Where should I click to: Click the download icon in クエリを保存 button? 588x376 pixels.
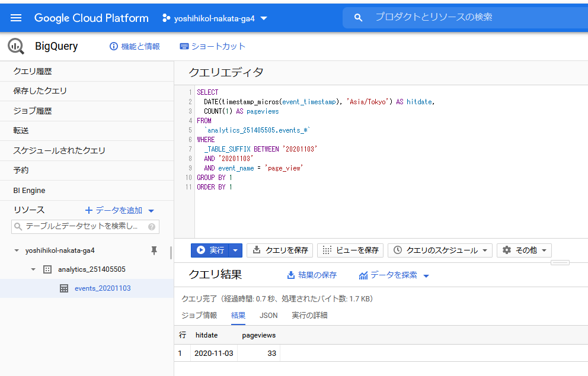(x=257, y=250)
